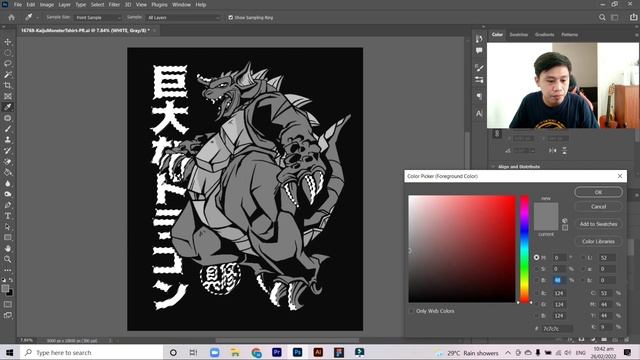Select the L lightness radio button
Screen dimensions: 640x360
coord(583,258)
